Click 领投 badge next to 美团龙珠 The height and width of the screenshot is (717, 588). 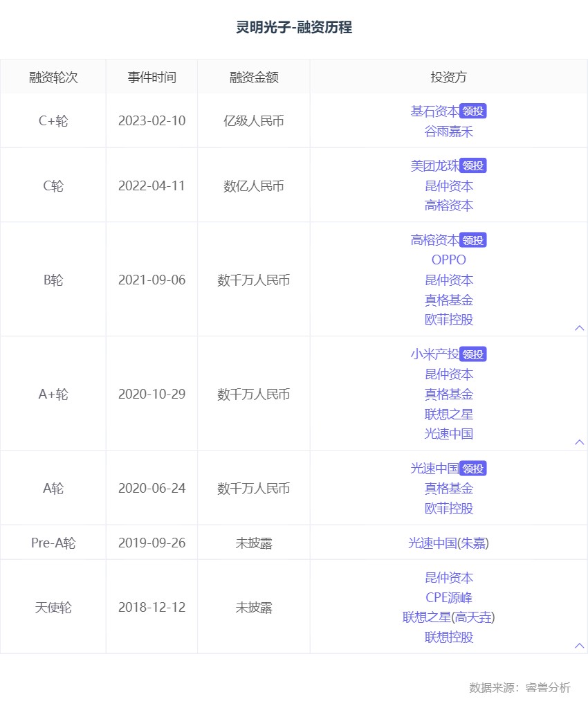(x=472, y=165)
